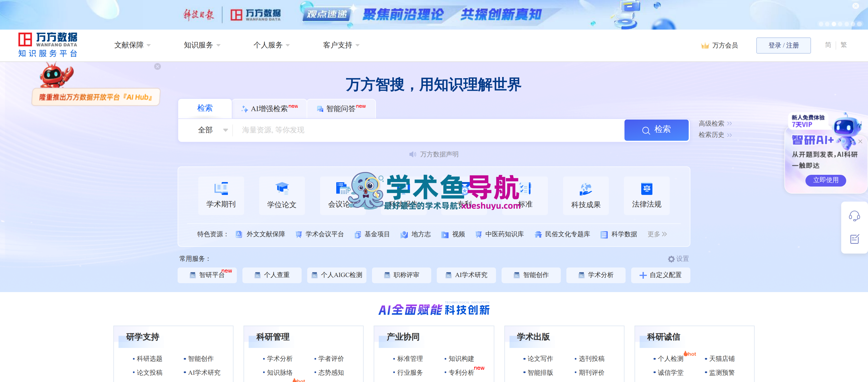Click the 学者评价 link
The image size is (868, 382).
[x=331, y=359]
